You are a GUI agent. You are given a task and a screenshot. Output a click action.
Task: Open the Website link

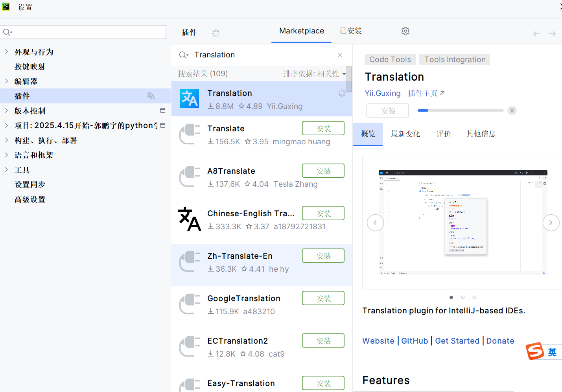378,341
